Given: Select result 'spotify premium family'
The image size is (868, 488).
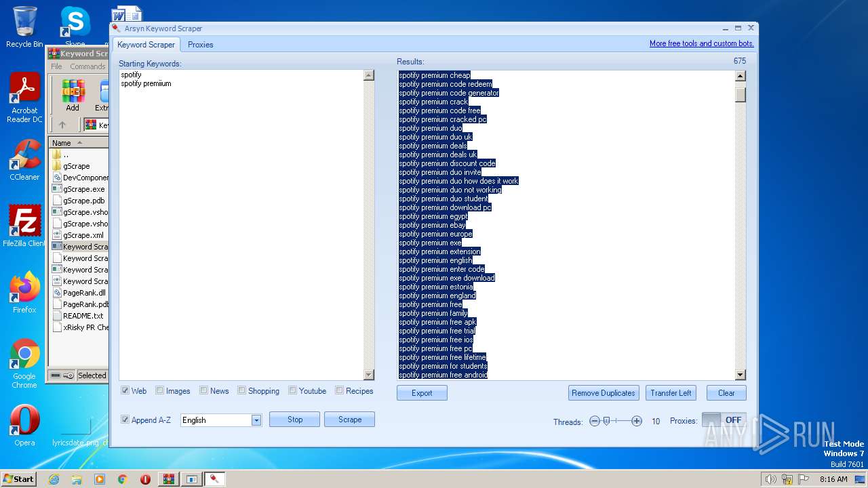Looking at the screenshot, I should pos(433,313).
